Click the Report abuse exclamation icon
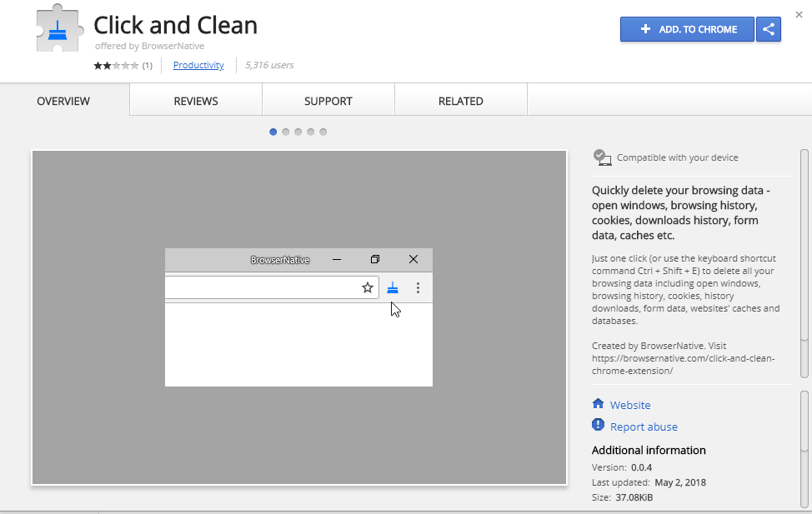Screen dimensions: 812x514 tap(598, 426)
